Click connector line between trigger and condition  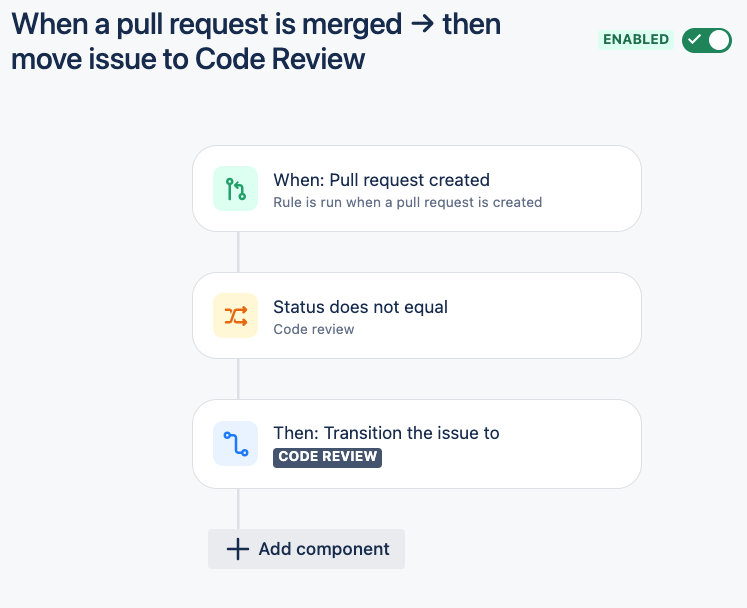click(238, 252)
